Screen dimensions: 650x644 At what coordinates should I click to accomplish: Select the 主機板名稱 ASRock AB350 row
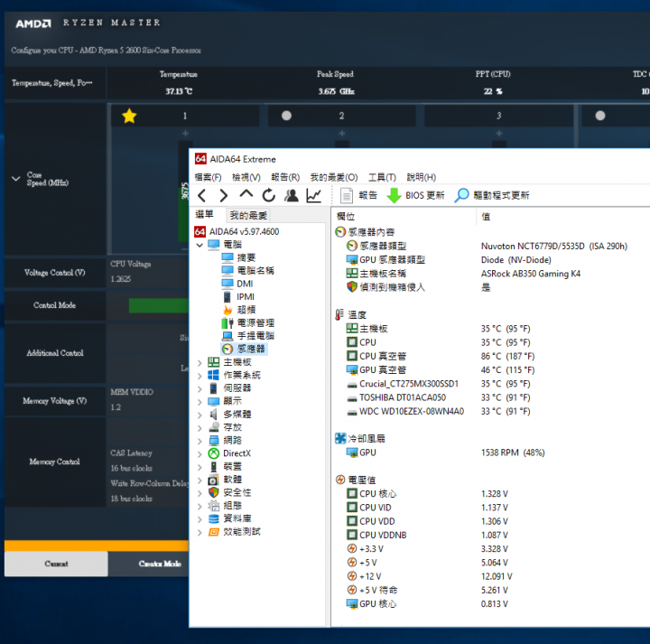463,274
